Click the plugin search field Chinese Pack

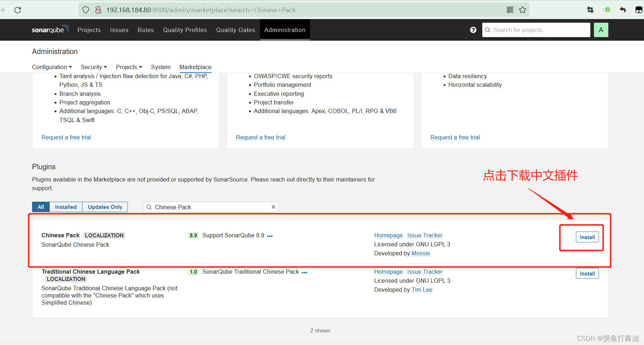211,207
